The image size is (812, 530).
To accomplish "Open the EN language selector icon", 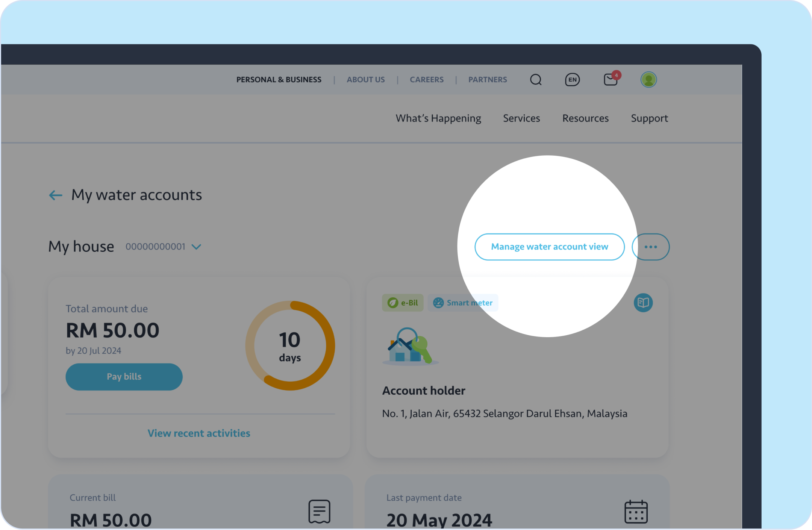I will click(x=572, y=80).
